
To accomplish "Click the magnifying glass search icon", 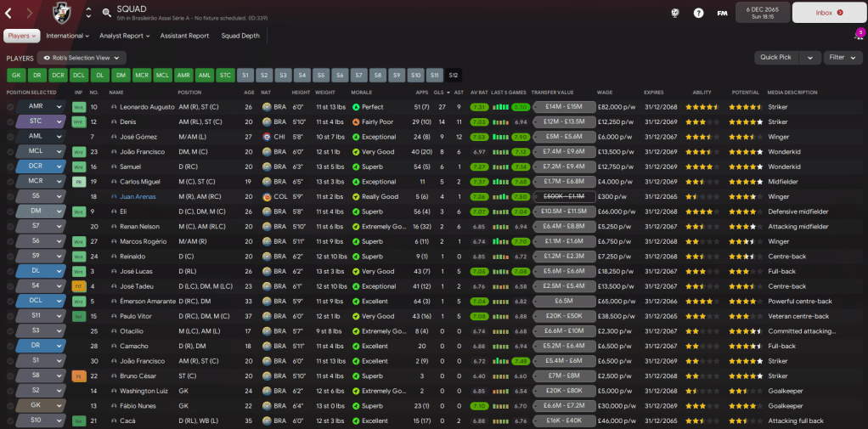I will point(106,13).
